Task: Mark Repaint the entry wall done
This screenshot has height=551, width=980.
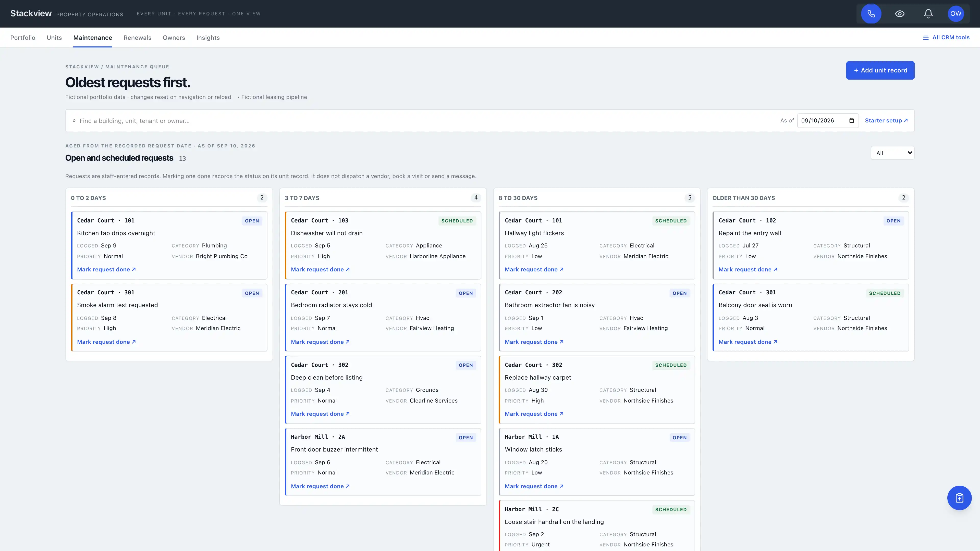Action: [x=748, y=270]
